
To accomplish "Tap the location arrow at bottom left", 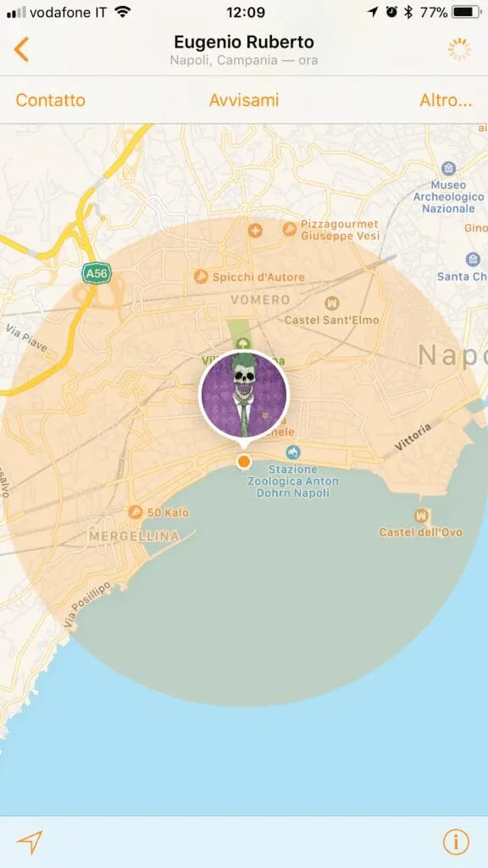I will click(30, 843).
